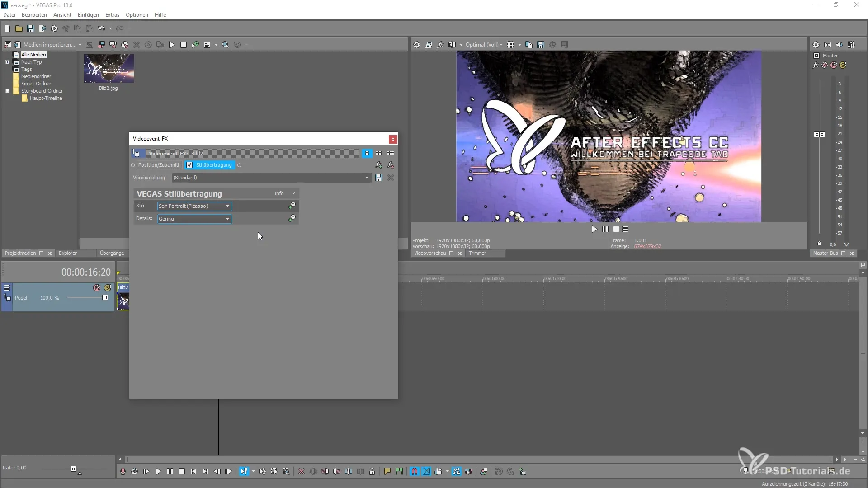
Task: Open the Details dropdown showing Gering
Action: pyautogui.click(x=194, y=219)
